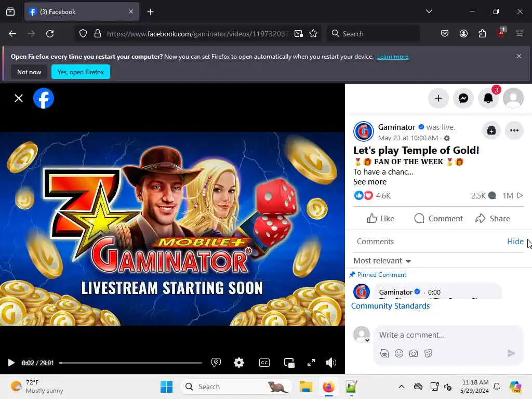Open Messenger chats

tap(463, 98)
